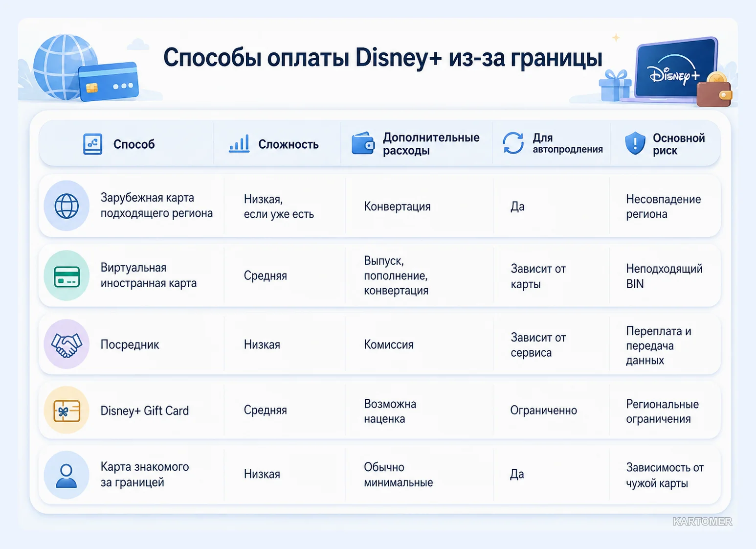The height and width of the screenshot is (549, 756).
Task: Select the 'Комиссия' cell
Action: click(x=389, y=345)
